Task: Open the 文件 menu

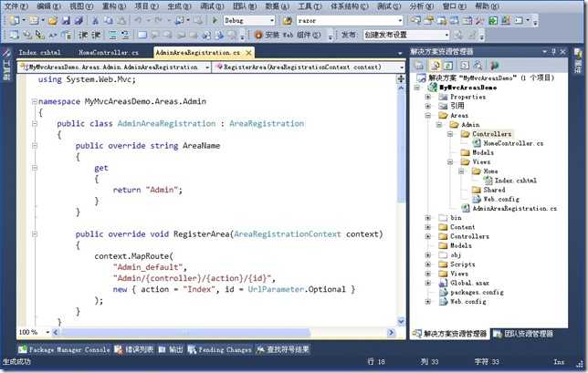Action: (x=16, y=6)
